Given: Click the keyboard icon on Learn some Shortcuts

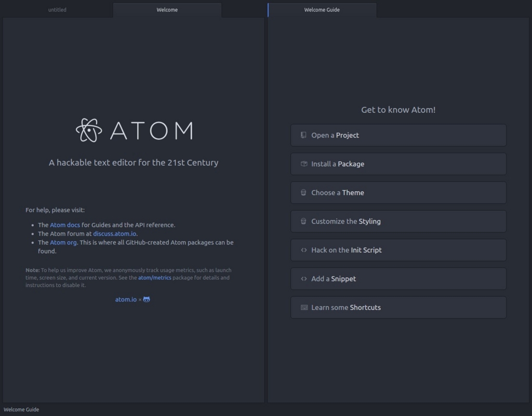Looking at the screenshot, I should [303, 307].
